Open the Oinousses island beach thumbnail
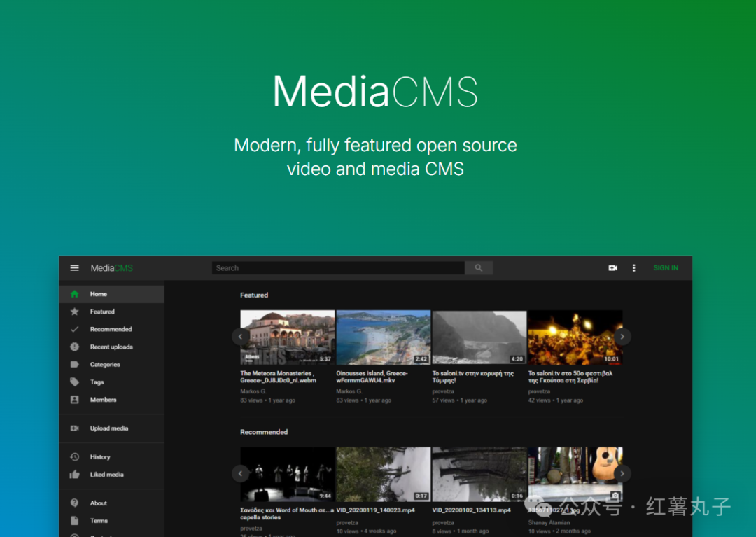The image size is (756, 537). (384, 337)
